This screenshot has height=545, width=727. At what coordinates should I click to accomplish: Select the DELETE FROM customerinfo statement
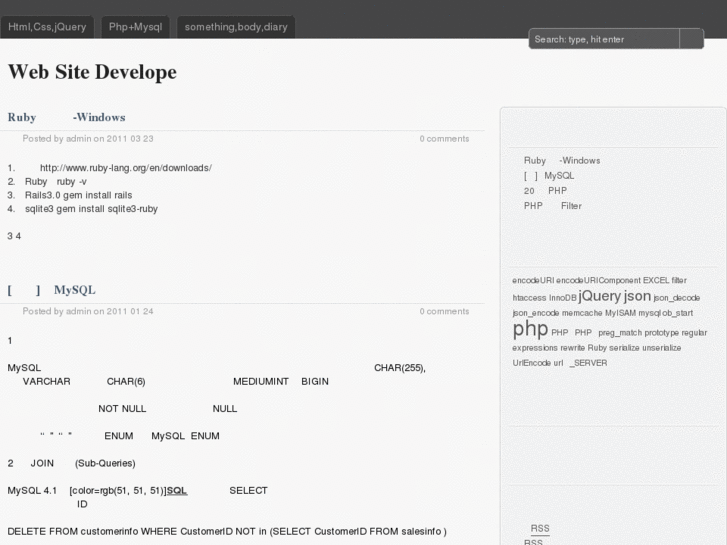click(x=227, y=532)
